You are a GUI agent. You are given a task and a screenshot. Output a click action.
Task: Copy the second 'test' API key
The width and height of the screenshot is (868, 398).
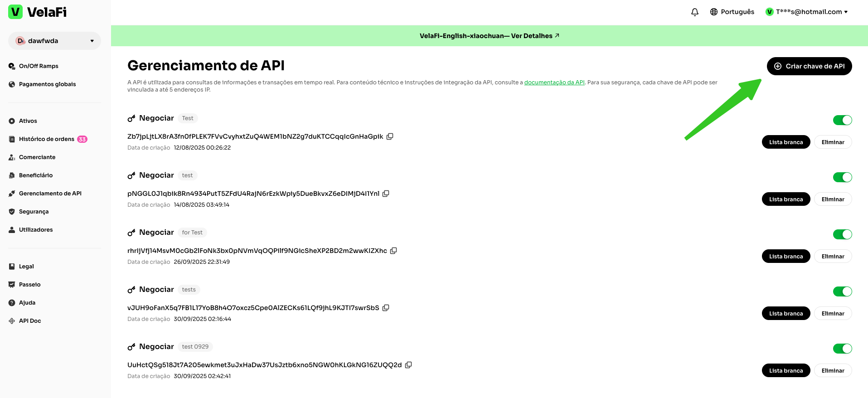pos(386,194)
